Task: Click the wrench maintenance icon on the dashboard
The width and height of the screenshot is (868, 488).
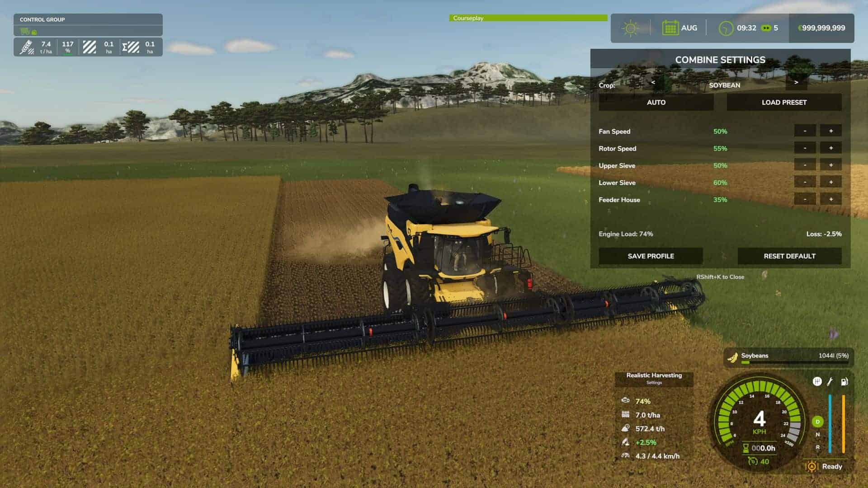Action: [829, 382]
